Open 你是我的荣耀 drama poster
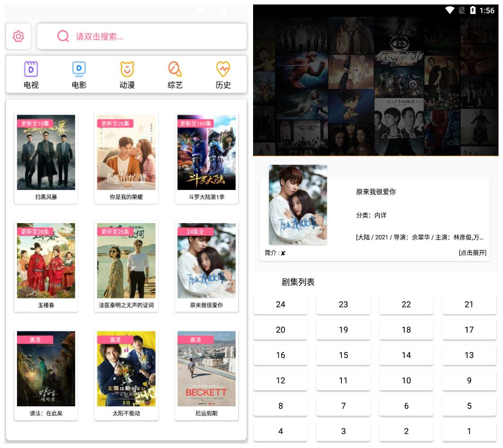Image resolution: width=503 pixels, height=448 pixels. 126,153
